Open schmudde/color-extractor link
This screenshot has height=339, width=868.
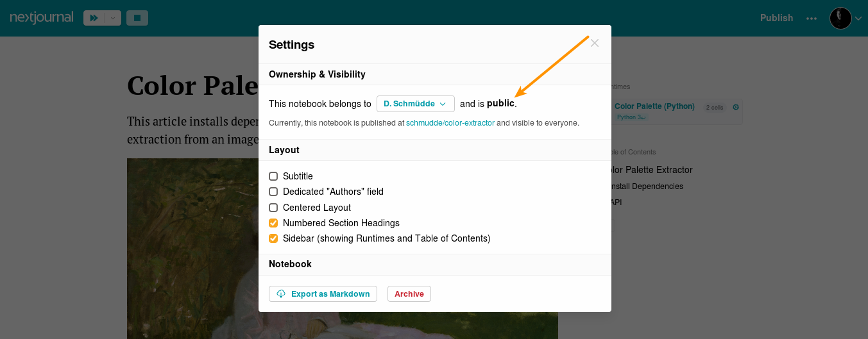(x=450, y=122)
